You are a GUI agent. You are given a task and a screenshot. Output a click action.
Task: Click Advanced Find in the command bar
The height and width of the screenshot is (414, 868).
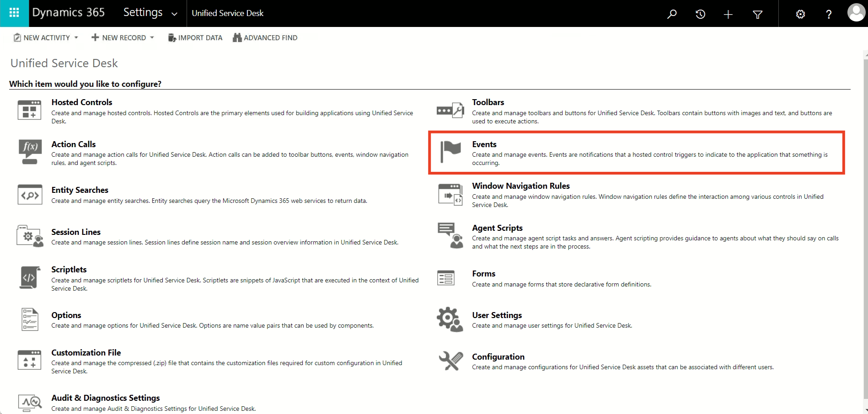[265, 37]
